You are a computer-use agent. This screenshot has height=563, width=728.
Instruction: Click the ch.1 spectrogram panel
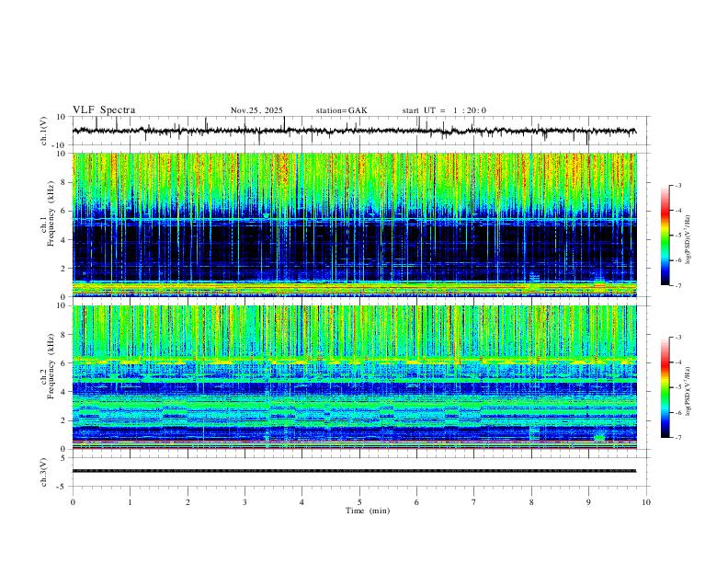(x=354, y=224)
